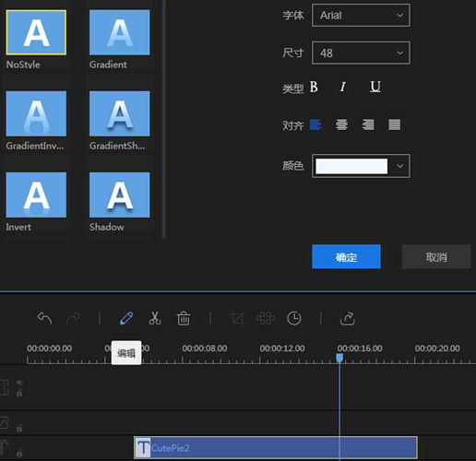Expand the color dropdown arrow

(x=399, y=166)
